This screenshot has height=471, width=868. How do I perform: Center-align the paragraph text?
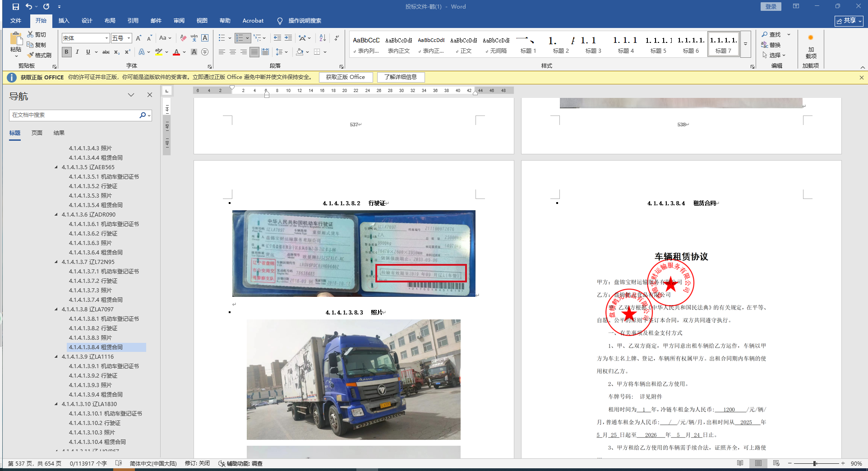233,52
